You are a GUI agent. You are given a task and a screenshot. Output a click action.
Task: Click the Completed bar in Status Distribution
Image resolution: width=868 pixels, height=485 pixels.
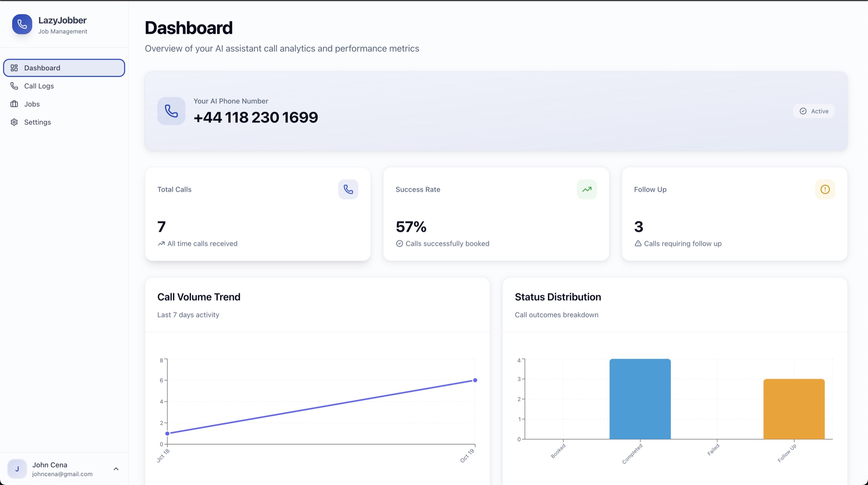point(640,398)
